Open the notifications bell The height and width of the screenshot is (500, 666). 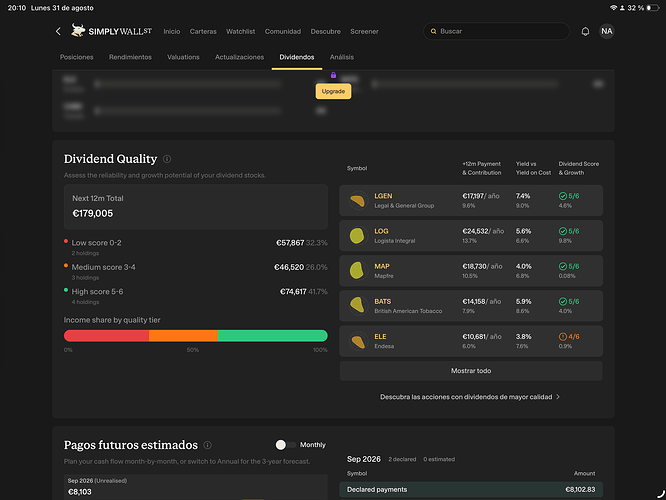click(585, 31)
